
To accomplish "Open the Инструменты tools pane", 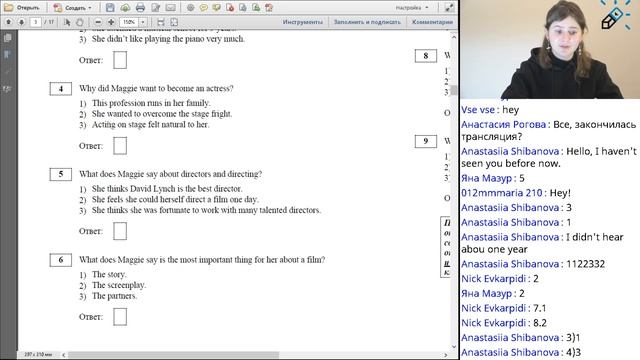I will 302,22.
